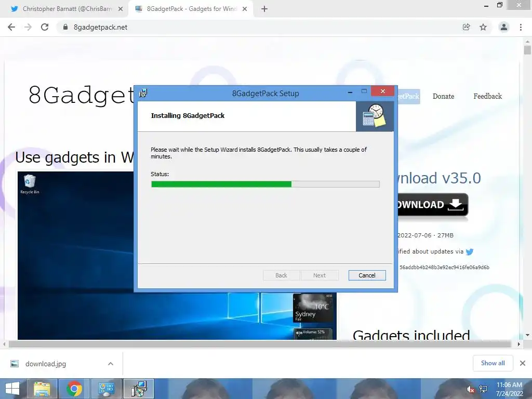Open Control Panel taskbar icon
Screen dimensions: 532x399
(106, 389)
